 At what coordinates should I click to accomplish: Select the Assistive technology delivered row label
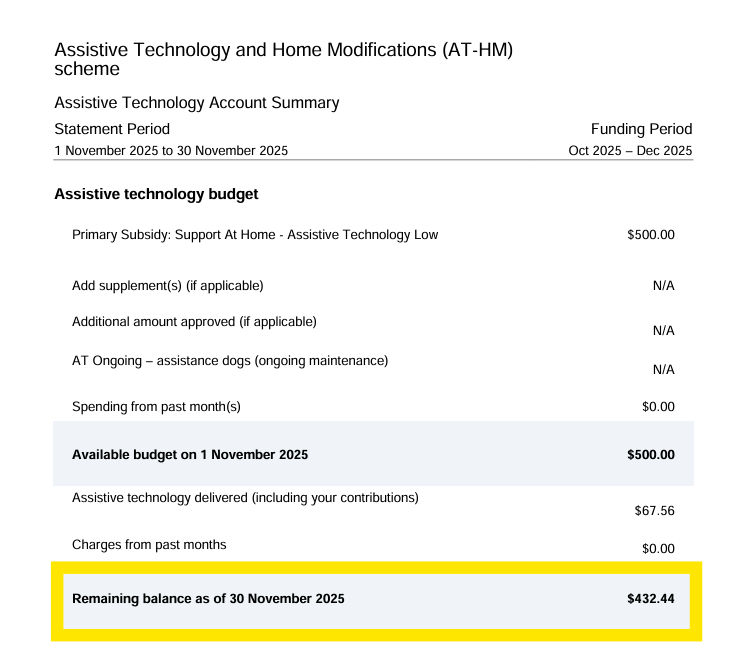245,498
